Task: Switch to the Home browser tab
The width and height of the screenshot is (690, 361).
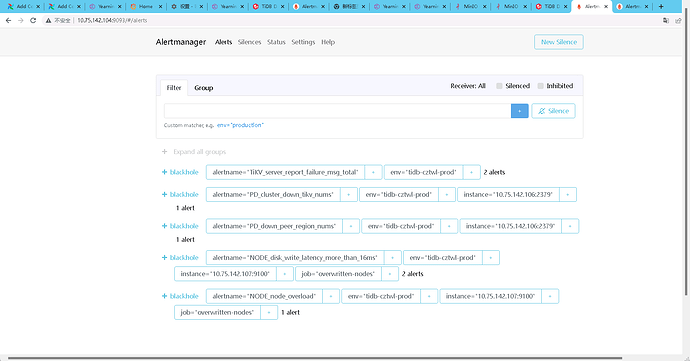Action: 147,7
